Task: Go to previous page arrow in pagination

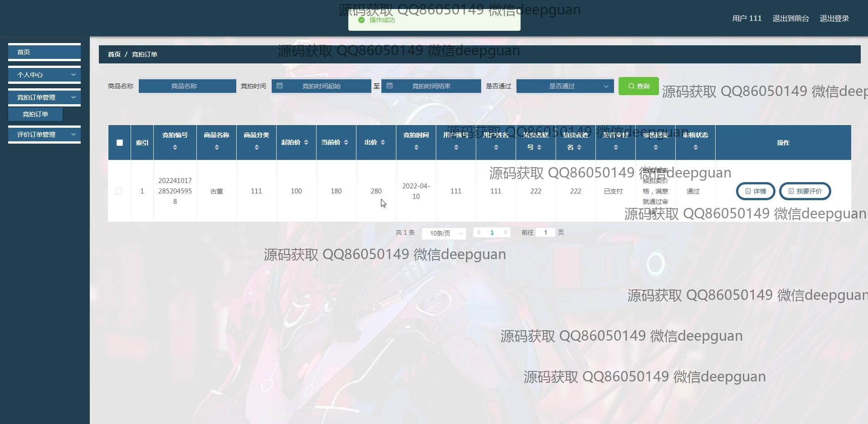Action: (x=479, y=232)
